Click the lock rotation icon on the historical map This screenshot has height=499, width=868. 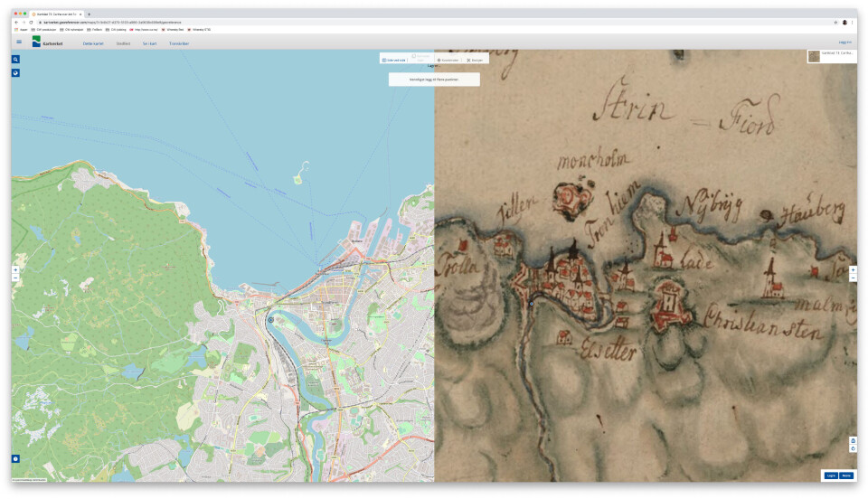(x=853, y=441)
